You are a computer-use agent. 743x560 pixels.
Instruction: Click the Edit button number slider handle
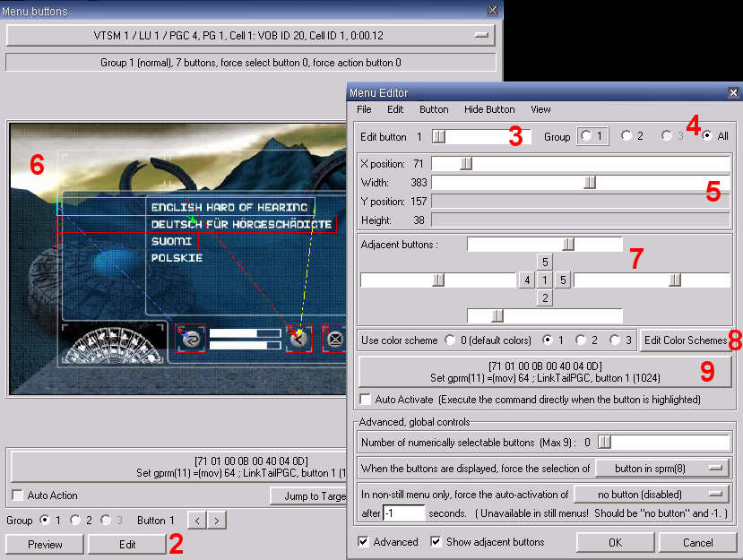[439, 137]
